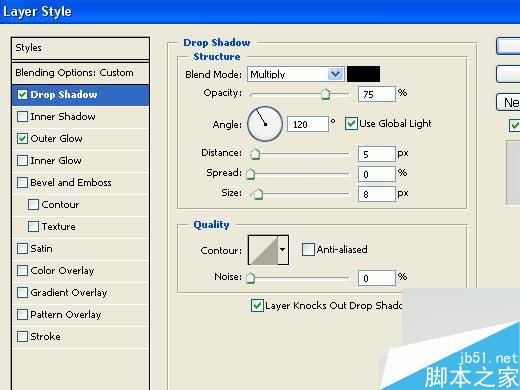Click the Contour curve thumbnail
This screenshot has width=520, height=390.
tap(263, 250)
